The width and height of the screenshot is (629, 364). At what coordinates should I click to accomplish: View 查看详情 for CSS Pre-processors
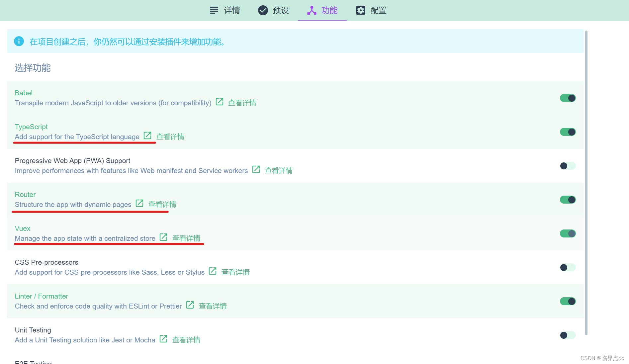[x=235, y=272]
